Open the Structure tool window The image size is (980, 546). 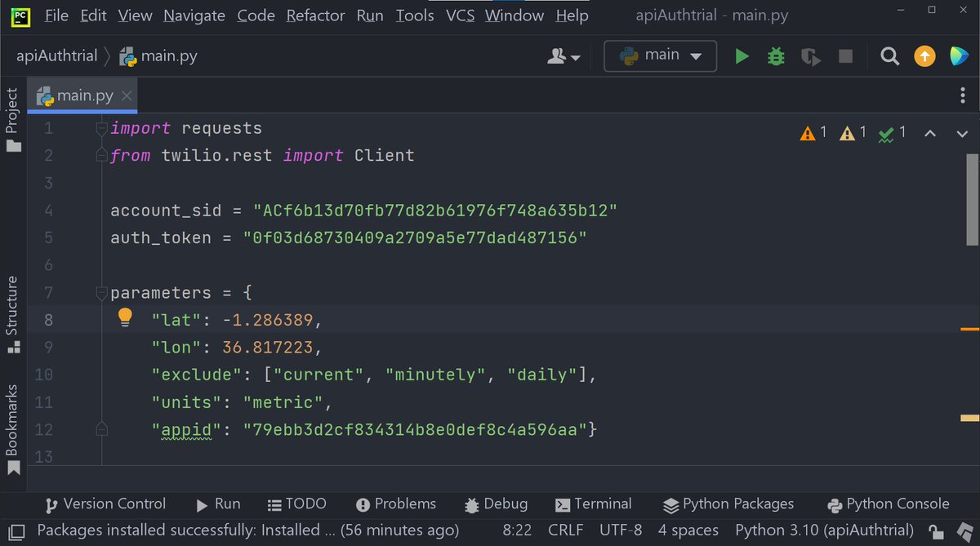click(x=12, y=315)
